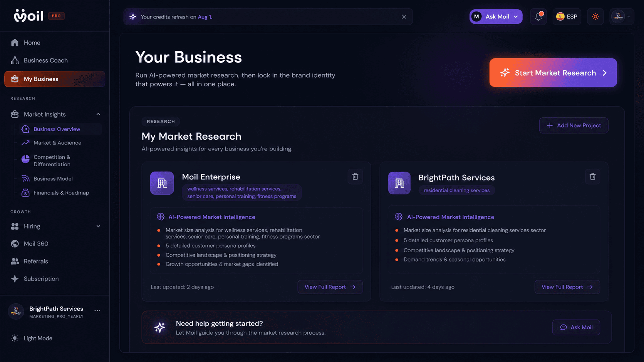Collapse the Market Insights section

click(98, 114)
